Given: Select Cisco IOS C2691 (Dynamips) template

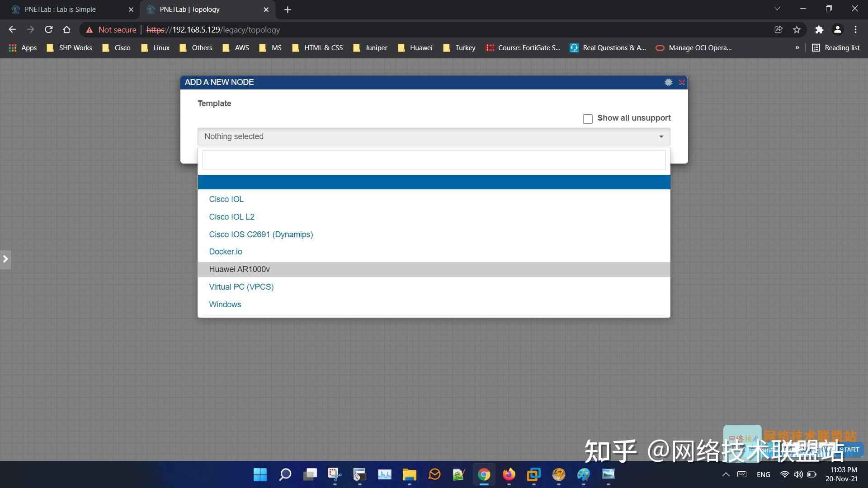Looking at the screenshot, I should coord(260,235).
